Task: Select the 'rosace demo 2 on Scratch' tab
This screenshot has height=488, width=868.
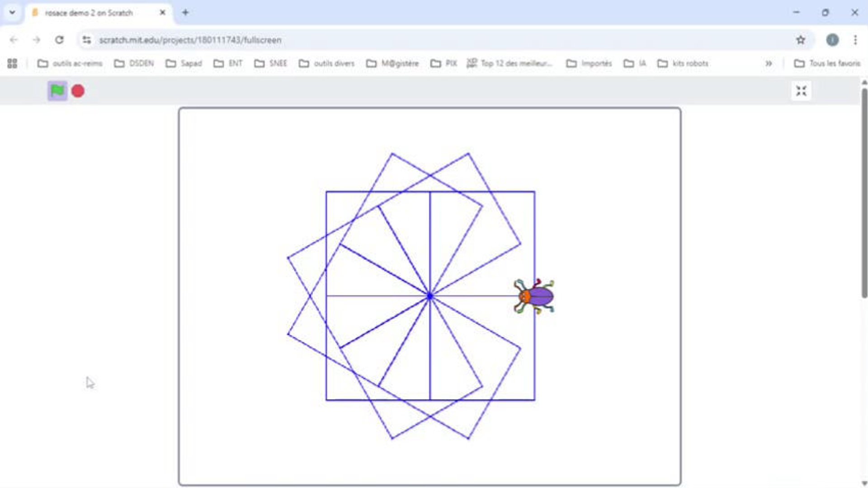Action: click(99, 13)
